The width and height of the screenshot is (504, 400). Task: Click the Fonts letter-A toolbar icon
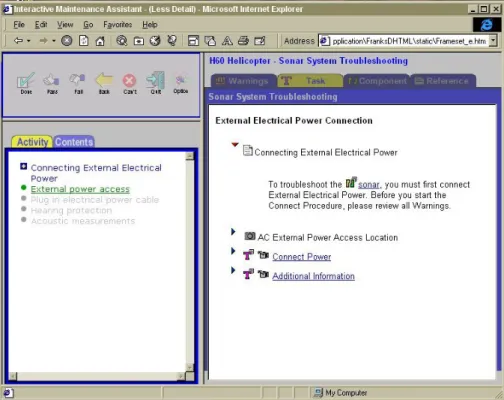pyautogui.click(x=227, y=41)
